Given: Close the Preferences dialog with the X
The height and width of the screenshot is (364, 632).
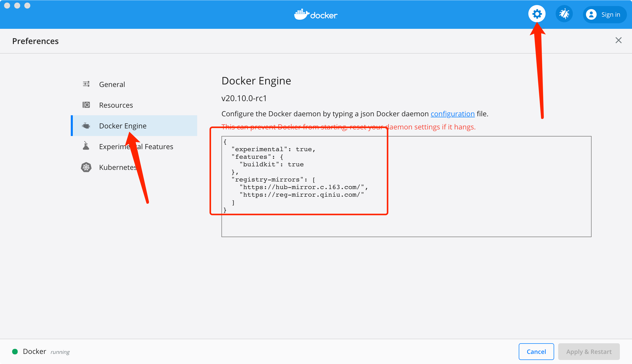Looking at the screenshot, I should pyautogui.click(x=618, y=40).
